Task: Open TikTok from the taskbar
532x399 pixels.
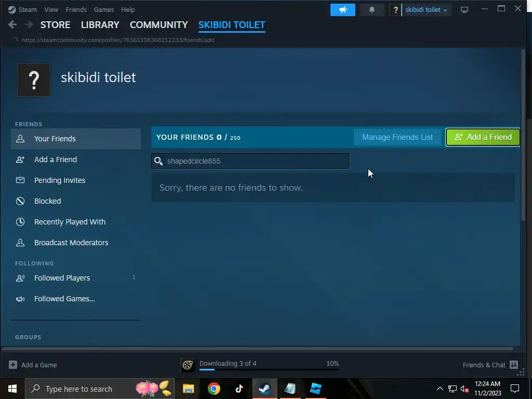Action: [239, 389]
